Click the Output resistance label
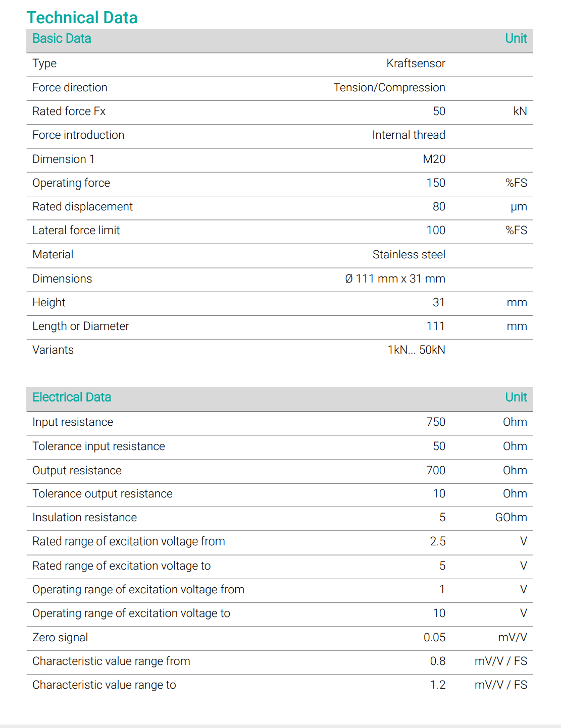Viewport: 561px width, 728px height. [x=77, y=471]
